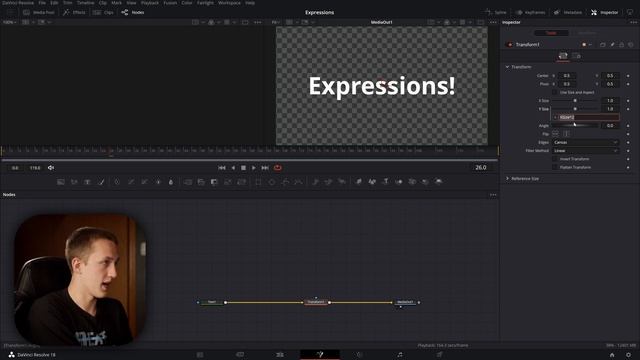The height and width of the screenshot is (360, 640).
Task: Add a Merge node from the toolbar
Action: [188, 182]
